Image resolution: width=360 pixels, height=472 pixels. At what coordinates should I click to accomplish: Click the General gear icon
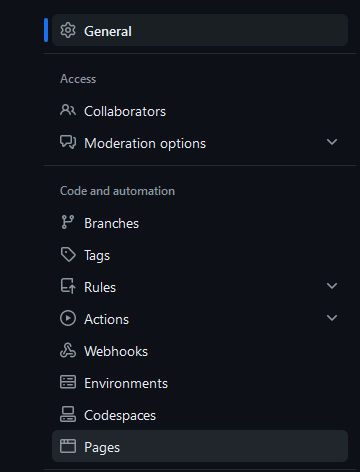(68, 30)
